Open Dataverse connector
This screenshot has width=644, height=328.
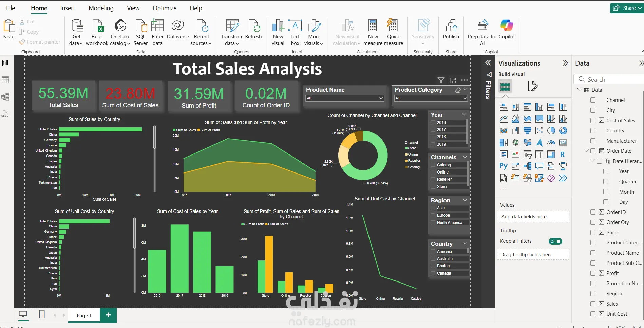pos(178,29)
